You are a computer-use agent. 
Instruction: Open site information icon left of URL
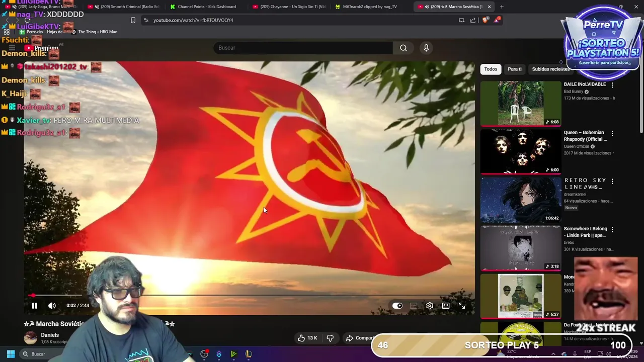[146, 20]
